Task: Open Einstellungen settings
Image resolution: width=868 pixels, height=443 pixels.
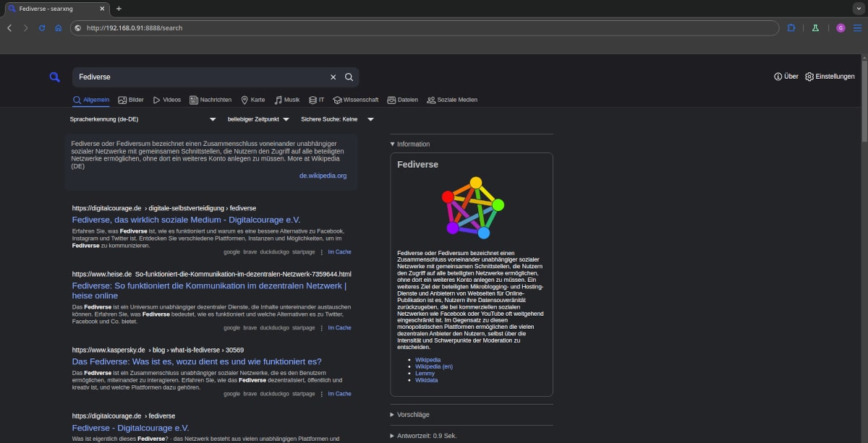Action: click(x=830, y=77)
